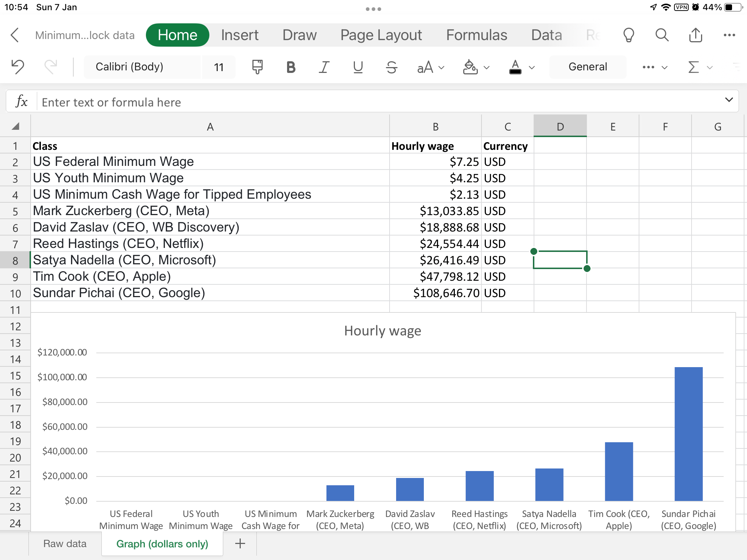747x560 pixels.
Task: Toggle bold formatting
Action: click(291, 67)
